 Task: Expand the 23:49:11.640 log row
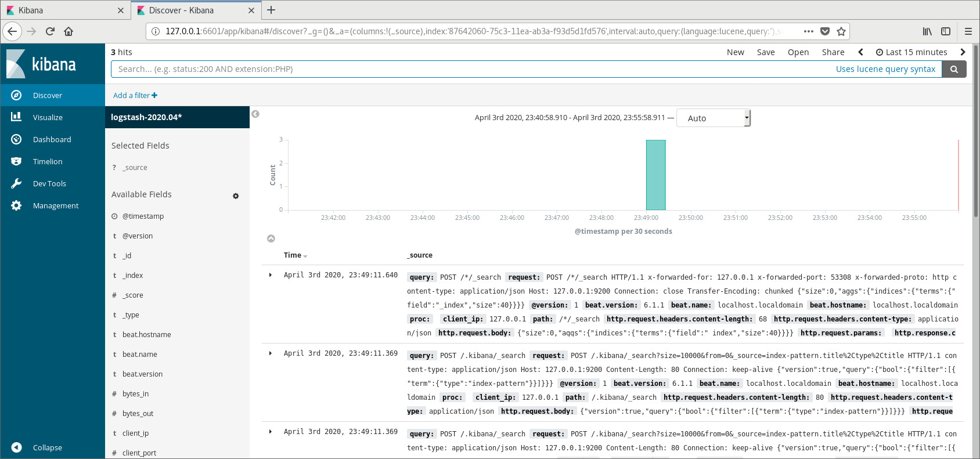[x=271, y=275]
